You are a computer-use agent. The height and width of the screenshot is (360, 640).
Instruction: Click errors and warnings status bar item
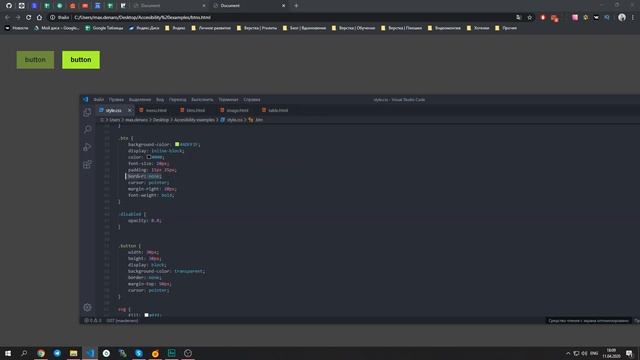(x=93, y=321)
